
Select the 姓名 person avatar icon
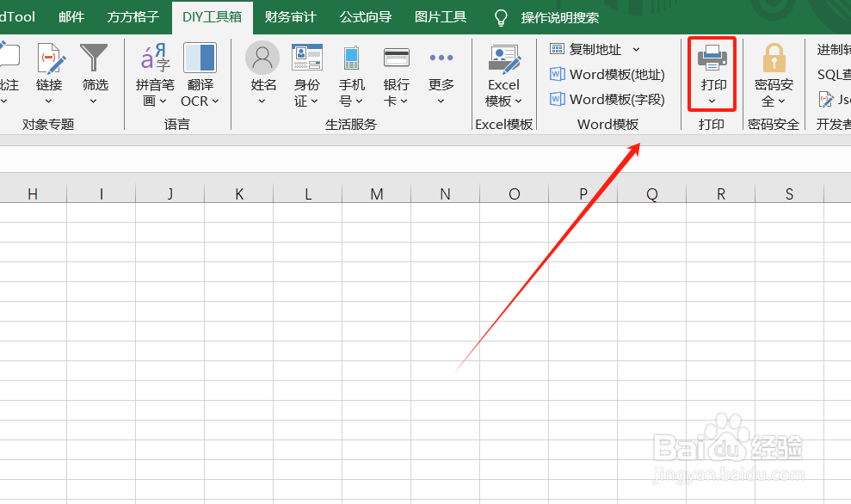click(262, 58)
